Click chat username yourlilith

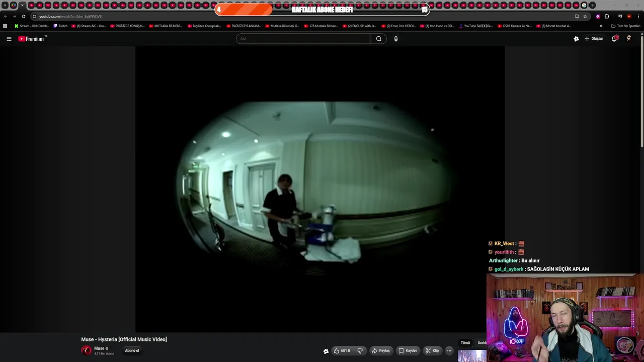click(504, 252)
